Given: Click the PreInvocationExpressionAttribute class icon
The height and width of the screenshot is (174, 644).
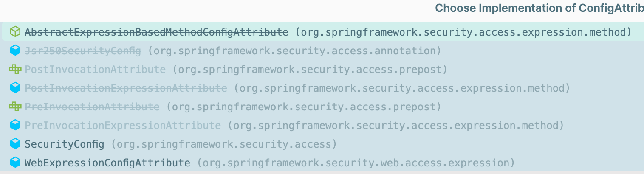Looking at the screenshot, I should 15,125.
